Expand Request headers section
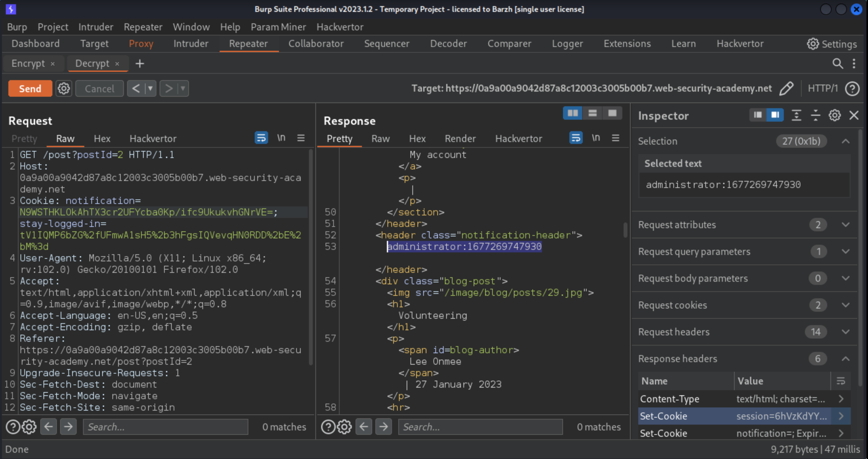This screenshot has height=459, width=868. tap(845, 332)
